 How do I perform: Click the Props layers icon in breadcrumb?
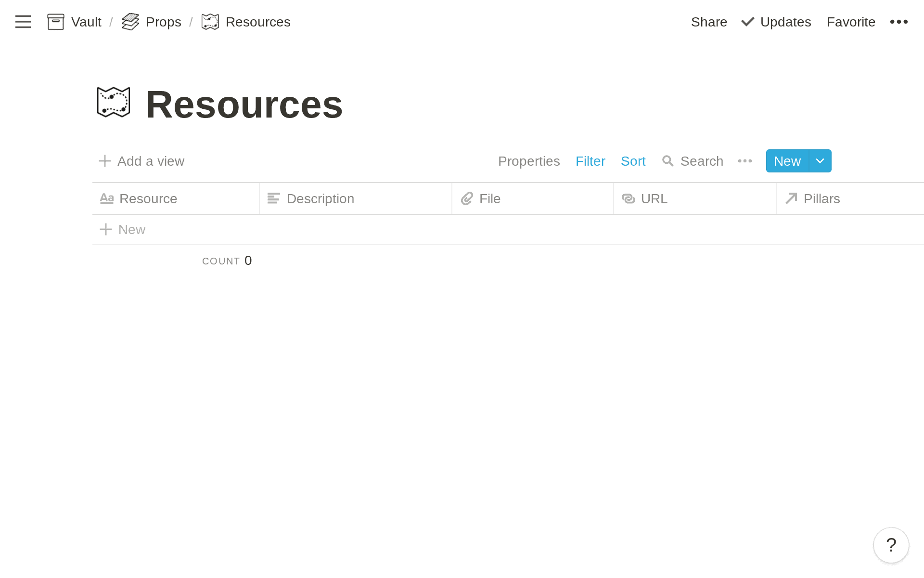130,22
